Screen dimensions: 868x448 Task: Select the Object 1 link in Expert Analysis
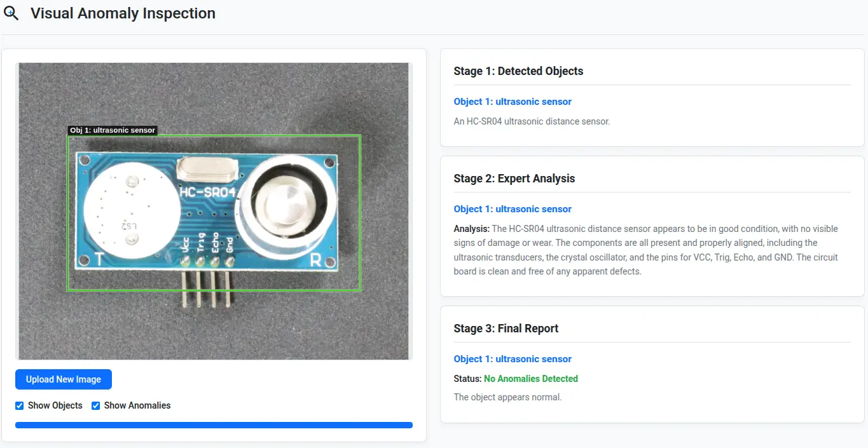pos(512,209)
